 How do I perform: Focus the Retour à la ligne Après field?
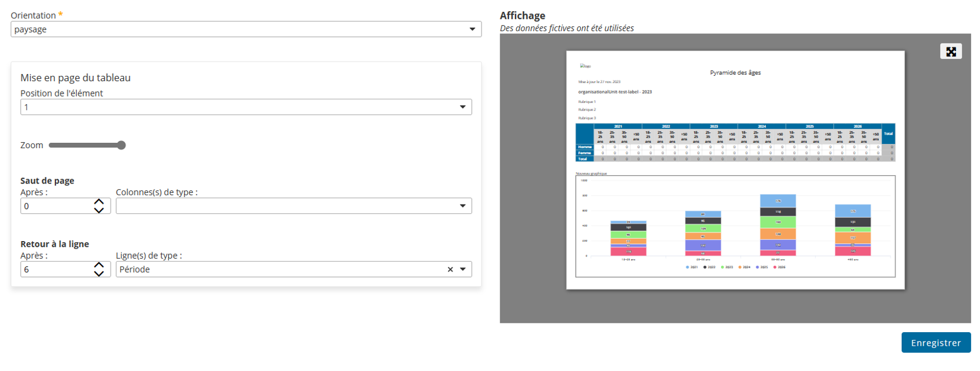pos(56,269)
